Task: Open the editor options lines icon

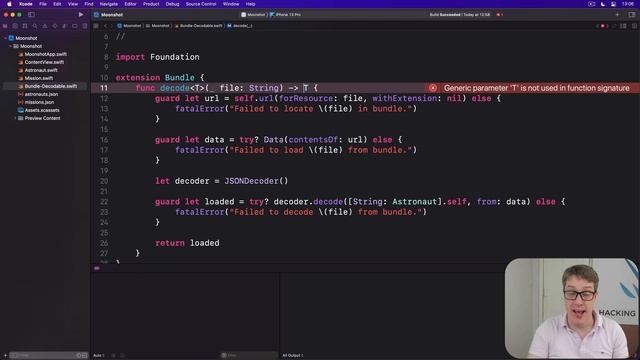Action: coord(623,26)
